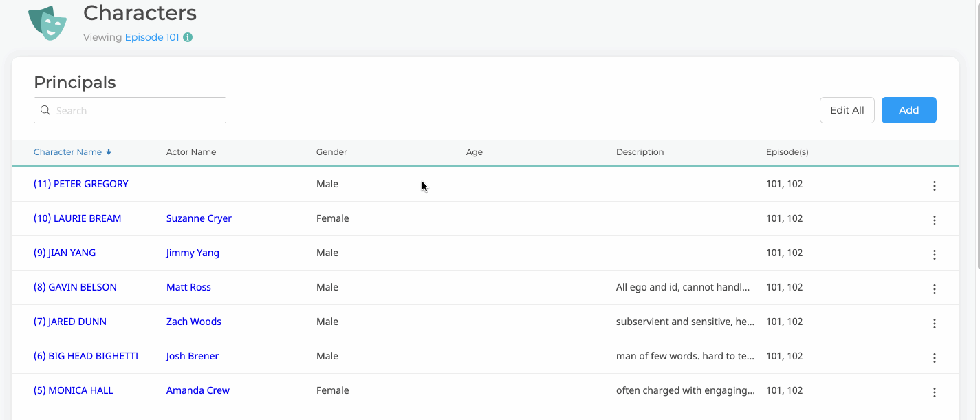980x420 pixels.
Task: Open actor Jimmy Yang link
Action: tap(193, 253)
